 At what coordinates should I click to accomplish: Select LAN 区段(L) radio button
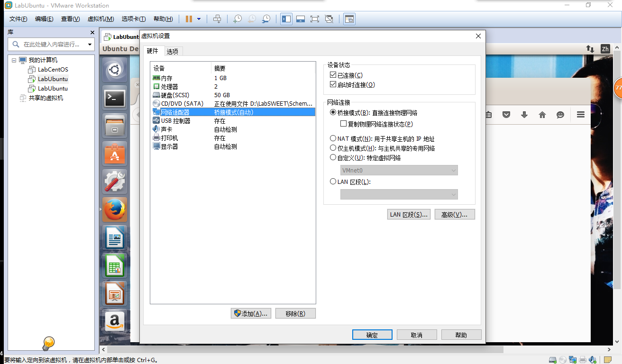click(x=333, y=182)
